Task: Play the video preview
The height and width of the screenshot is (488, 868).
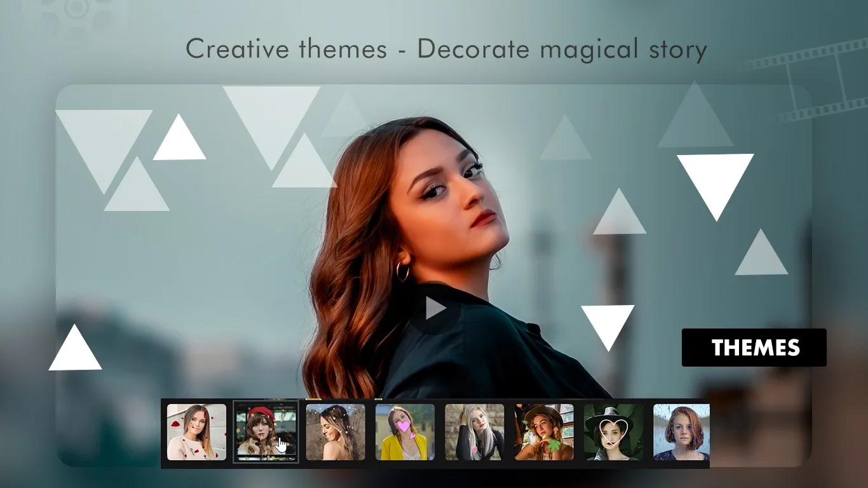Action: [x=435, y=308]
